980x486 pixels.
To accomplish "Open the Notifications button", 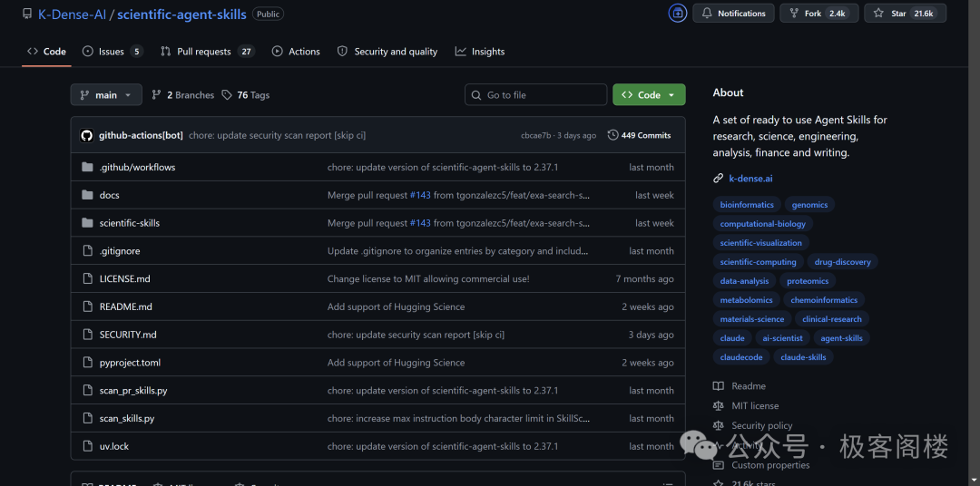I will (733, 13).
